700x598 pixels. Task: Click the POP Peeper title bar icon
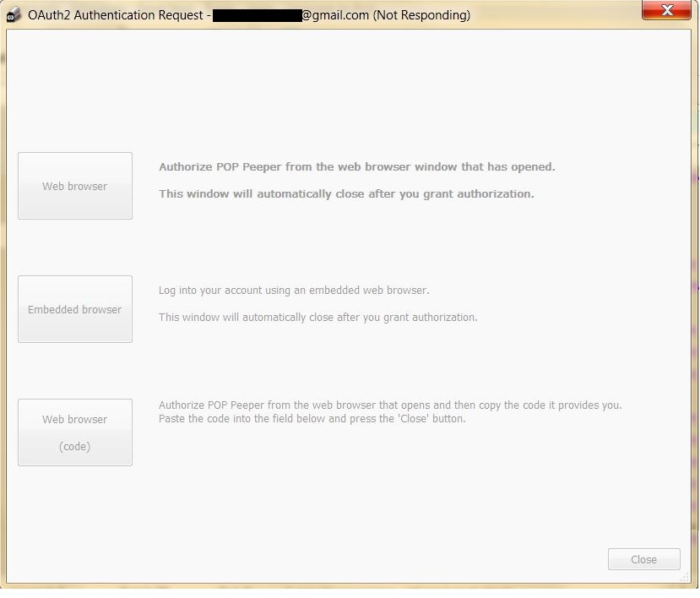(14, 14)
